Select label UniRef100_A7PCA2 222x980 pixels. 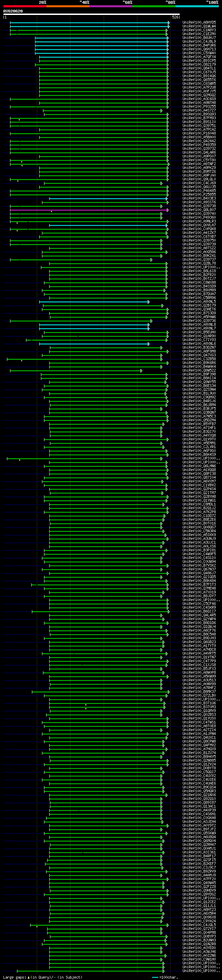click(x=199, y=129)
